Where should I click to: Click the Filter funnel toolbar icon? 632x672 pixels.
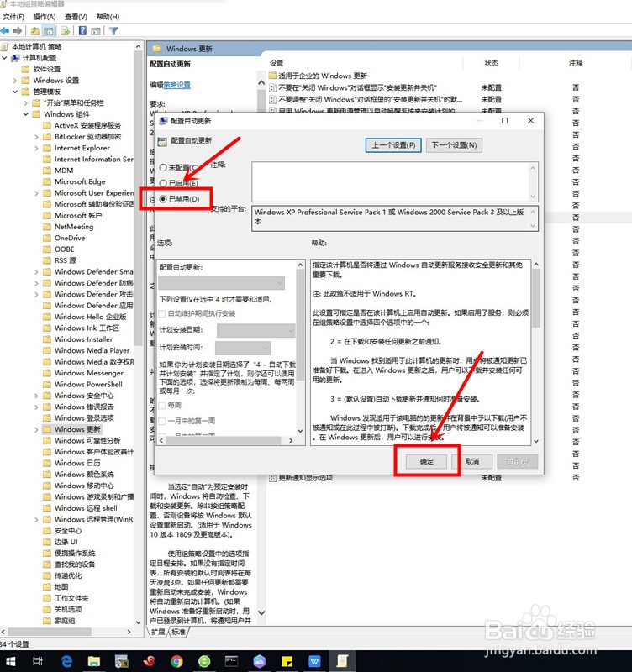[x=113, y=31]
